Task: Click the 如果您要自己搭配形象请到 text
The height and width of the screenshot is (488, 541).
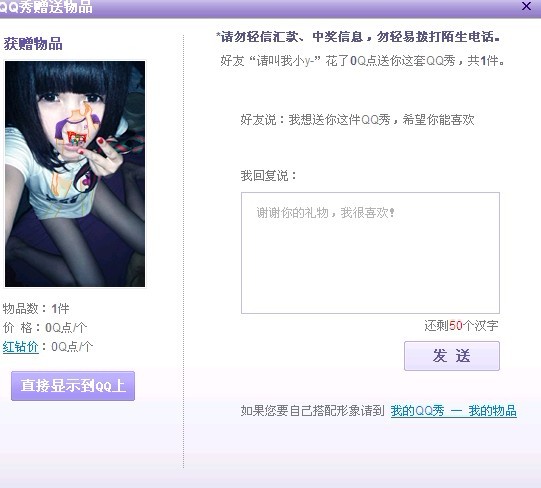Action: 313,411
